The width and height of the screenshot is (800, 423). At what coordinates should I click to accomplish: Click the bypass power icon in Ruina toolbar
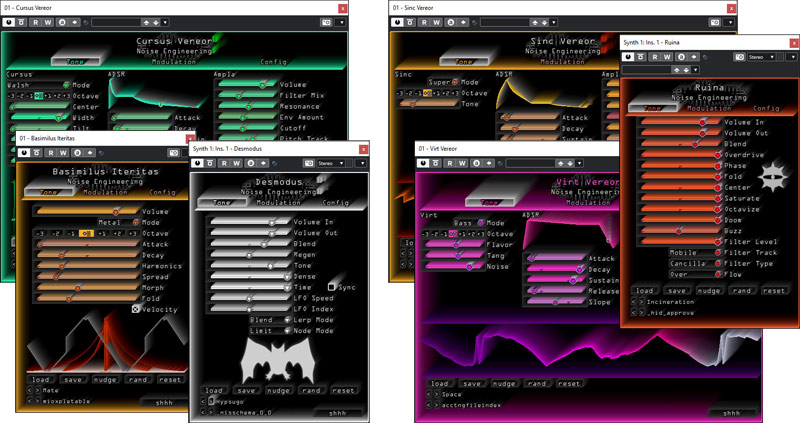(629, 57)
